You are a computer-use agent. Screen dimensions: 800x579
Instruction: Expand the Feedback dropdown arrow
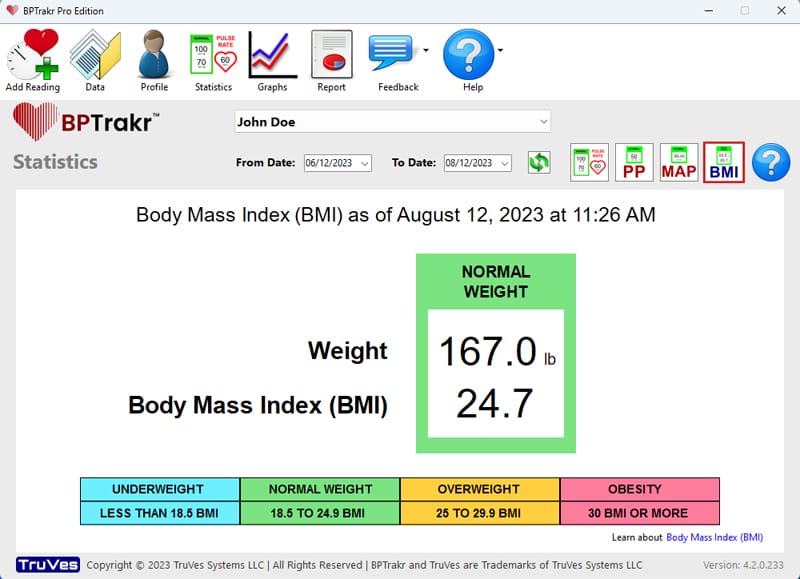pyautogui.click(x=426, y=49)
